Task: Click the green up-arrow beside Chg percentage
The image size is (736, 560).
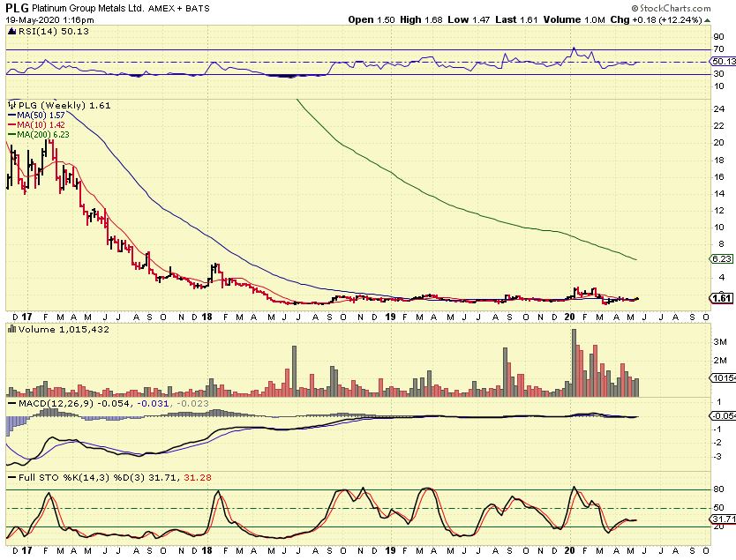Action: coord(708,20)
